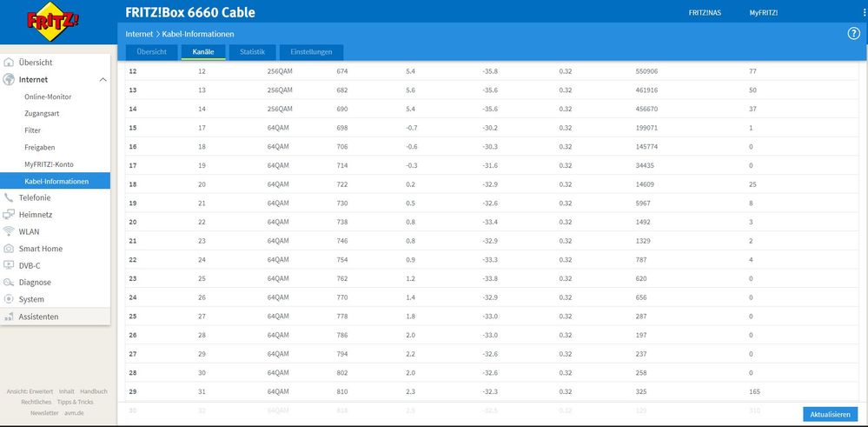Click Internet in the breadcrumb
The image size is (868, 427).
139,34
